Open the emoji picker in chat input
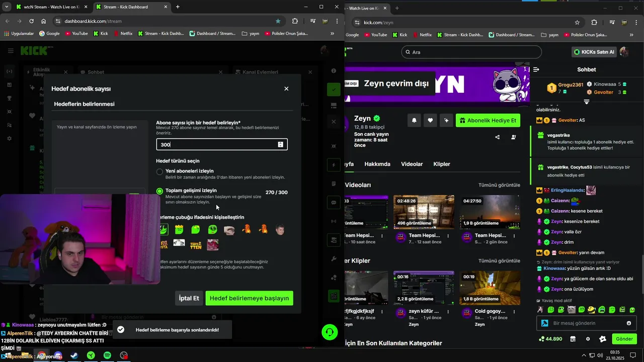This screenshot has width=644, height=362. tap(629, 323)
